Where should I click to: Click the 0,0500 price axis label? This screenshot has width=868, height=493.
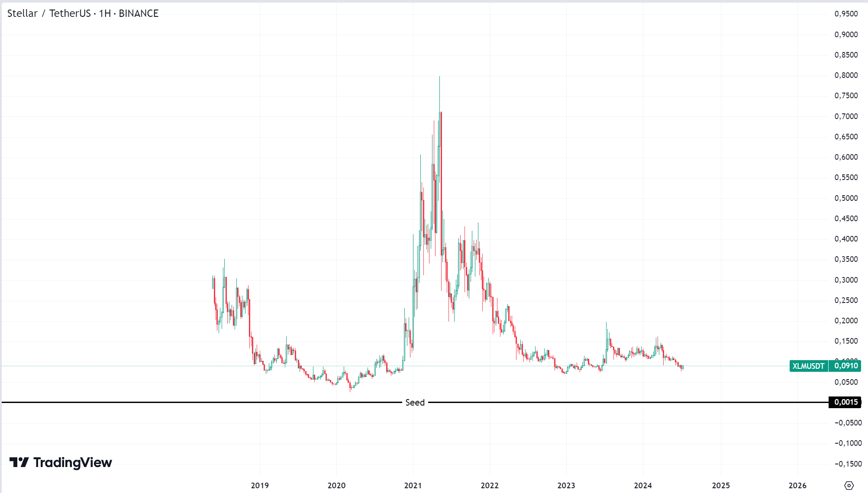(x=846, y=382)
